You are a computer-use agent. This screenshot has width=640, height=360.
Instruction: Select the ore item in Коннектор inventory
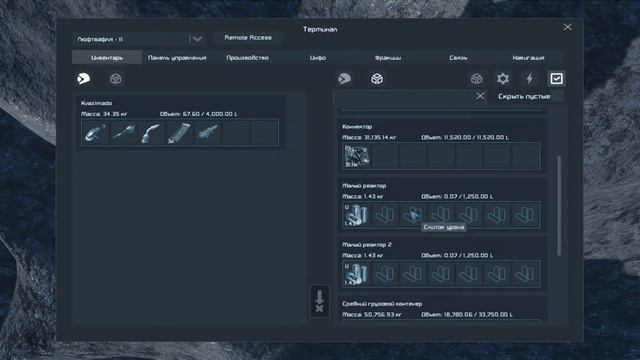[x=356, y=156]
